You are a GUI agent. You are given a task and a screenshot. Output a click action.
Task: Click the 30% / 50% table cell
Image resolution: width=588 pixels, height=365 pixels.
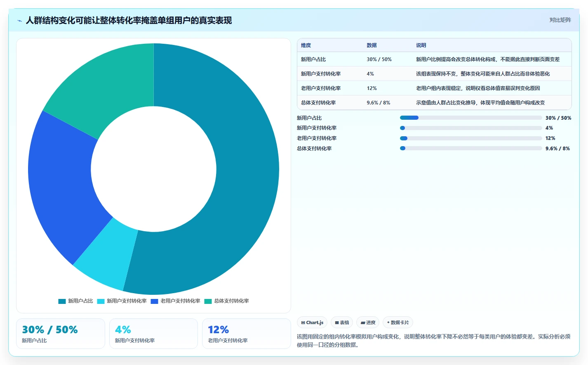click(379, 59)
